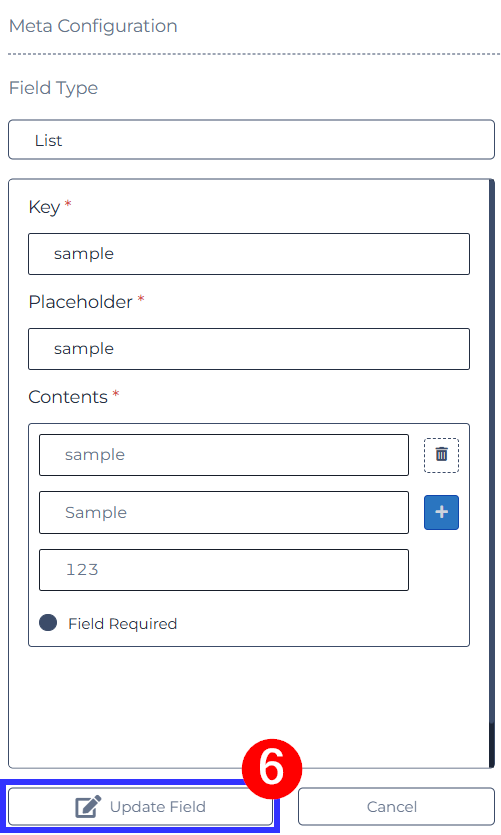The width and height of the screenshot is (501, 835).
Task: Click the red number 6 step badge
Action: tap(272, 768)
